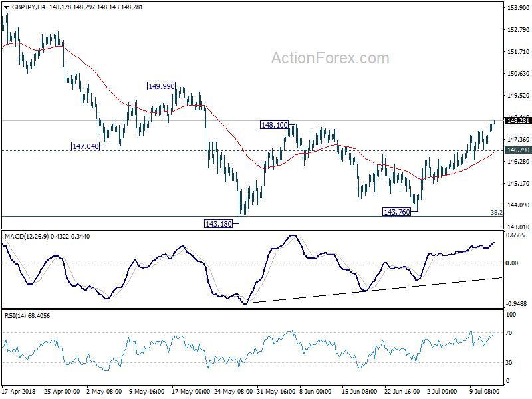Select the RSI 70 level label
The height and width of the screenshot is (399, 532).
(x=509, y=333)
